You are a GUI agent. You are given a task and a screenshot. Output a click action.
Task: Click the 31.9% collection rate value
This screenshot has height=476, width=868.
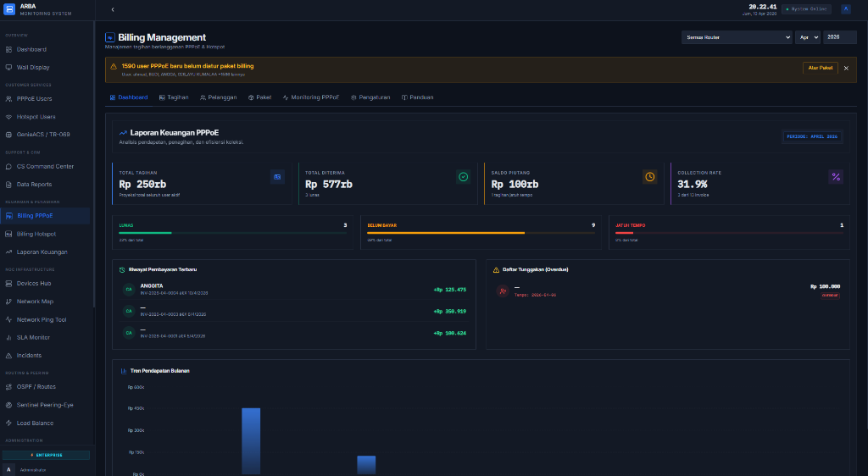[693, 185]
